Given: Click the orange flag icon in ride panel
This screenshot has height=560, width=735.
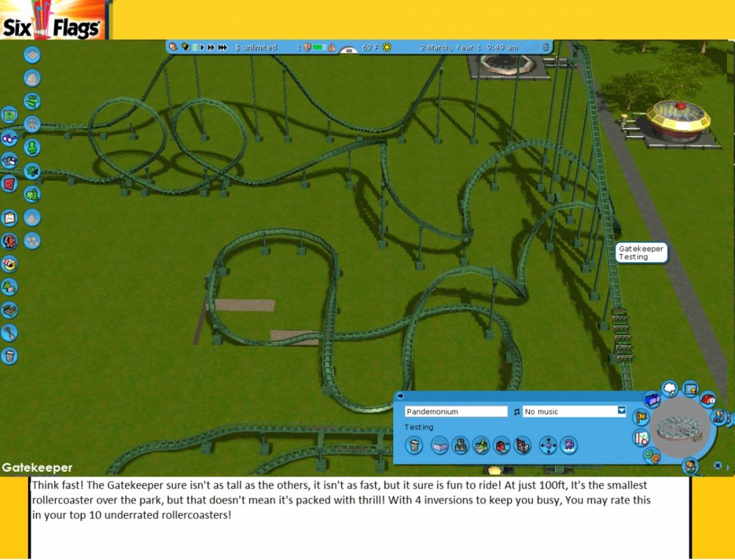Looking at the screenshot, I should 640,417.
